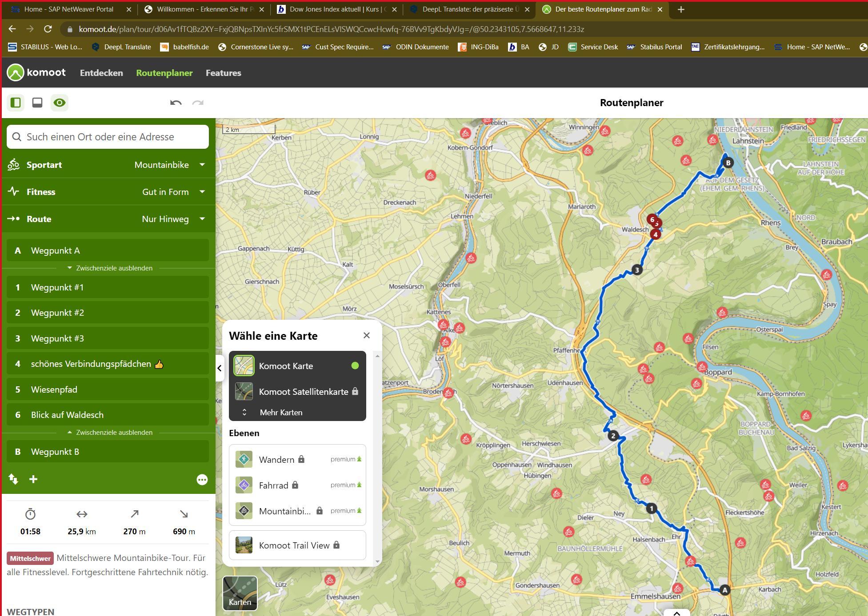Select Wegpunkt A in the list
868x616 pixels.
tap(108, 250)
